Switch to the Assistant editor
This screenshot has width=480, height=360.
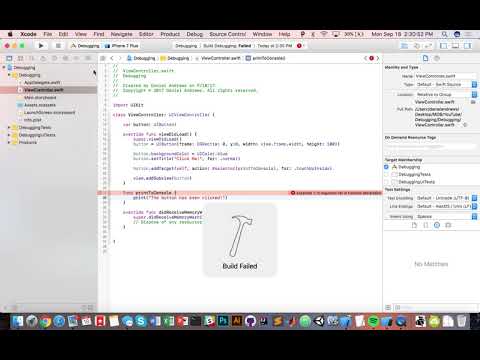click(417, 46)
